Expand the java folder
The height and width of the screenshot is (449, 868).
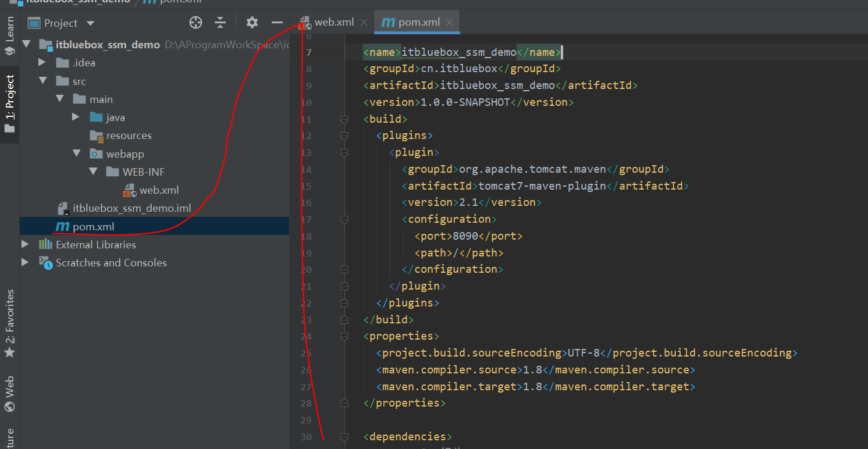(x=76, y=117)
